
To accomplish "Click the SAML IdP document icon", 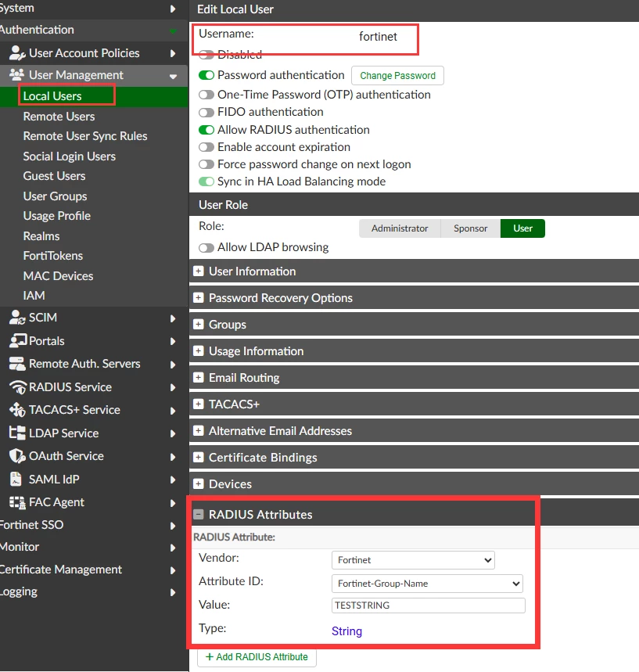I will point(16,479).
